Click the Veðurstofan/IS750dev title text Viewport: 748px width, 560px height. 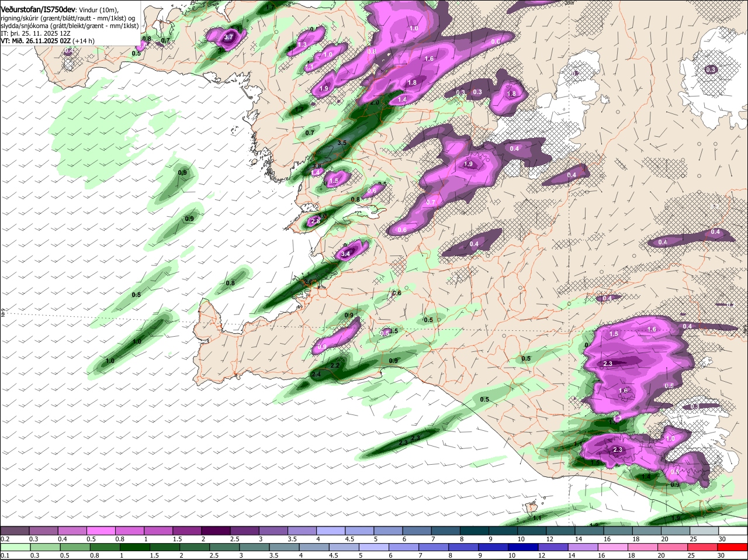click(x=38, y=9)
